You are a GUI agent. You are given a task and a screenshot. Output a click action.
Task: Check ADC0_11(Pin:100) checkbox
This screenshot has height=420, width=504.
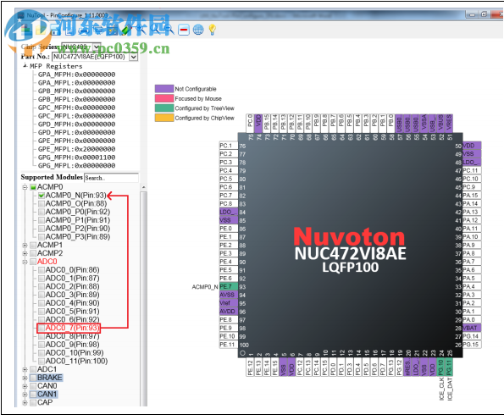point(42,362)
